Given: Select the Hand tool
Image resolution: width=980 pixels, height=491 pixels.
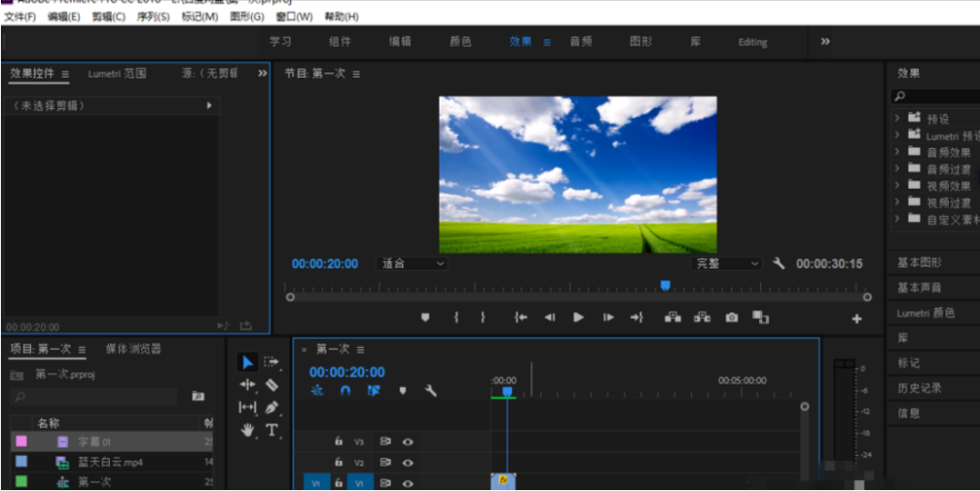Looking at the screenshot, I should click(247, 431).
